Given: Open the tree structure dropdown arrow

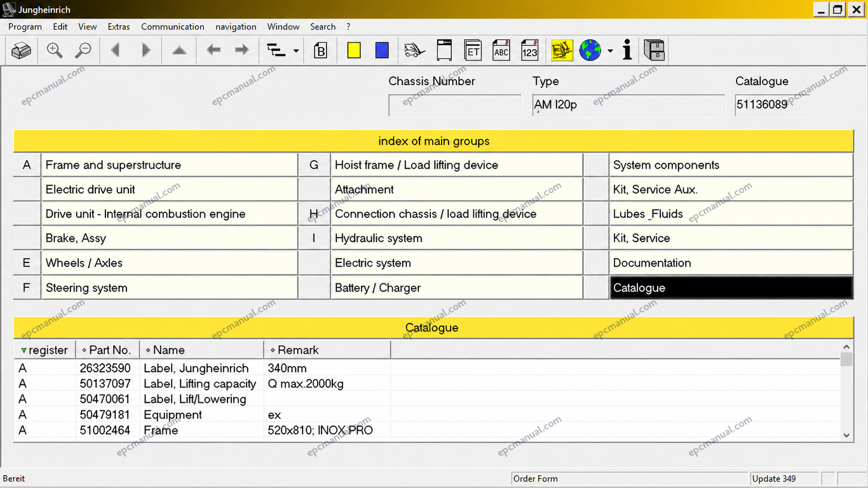Looking at the screenshot, I should pos(296,51).
